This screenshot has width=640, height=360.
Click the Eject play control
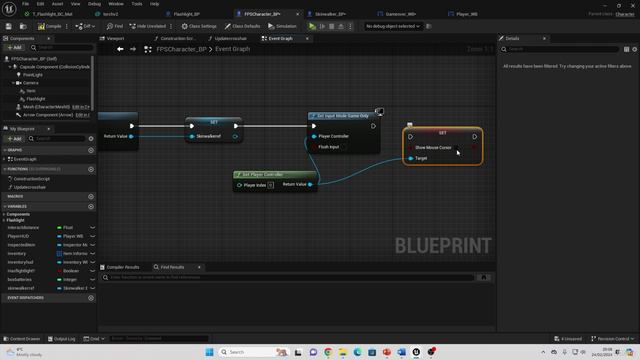point(341,26)
